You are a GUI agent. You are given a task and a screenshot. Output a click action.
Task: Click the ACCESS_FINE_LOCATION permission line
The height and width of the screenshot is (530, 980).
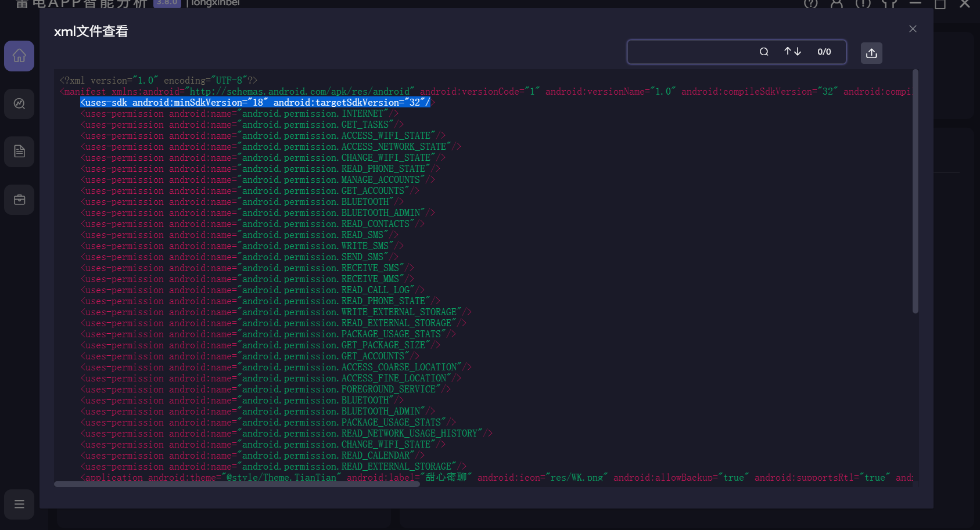click(271, 378)
